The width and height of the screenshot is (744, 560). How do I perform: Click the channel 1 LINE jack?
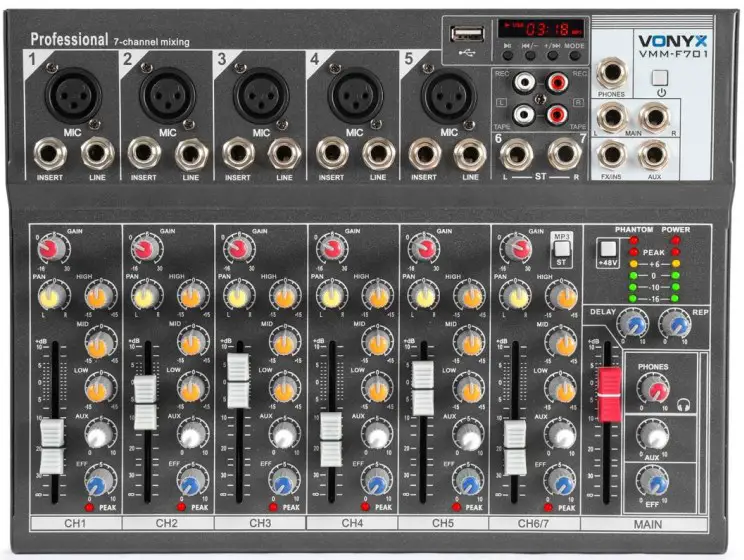97,154
